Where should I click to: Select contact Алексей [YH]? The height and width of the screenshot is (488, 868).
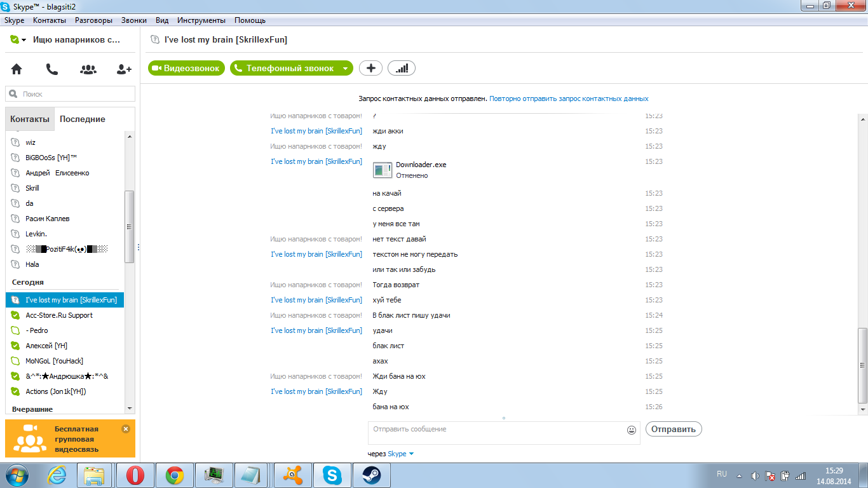65,346
